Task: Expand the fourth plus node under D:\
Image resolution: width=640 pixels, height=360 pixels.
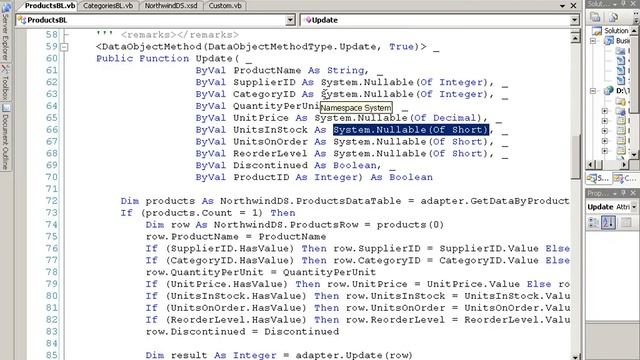Action: pos(604,141)
